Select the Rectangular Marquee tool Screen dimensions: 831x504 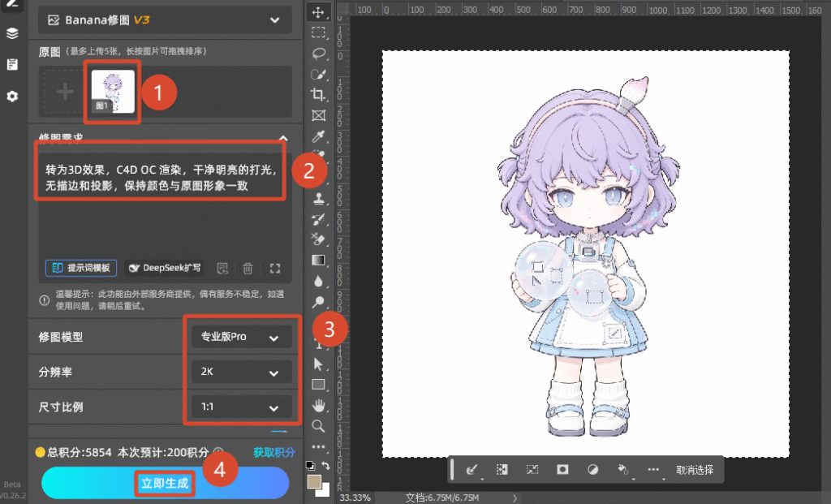tap(318, 32)
